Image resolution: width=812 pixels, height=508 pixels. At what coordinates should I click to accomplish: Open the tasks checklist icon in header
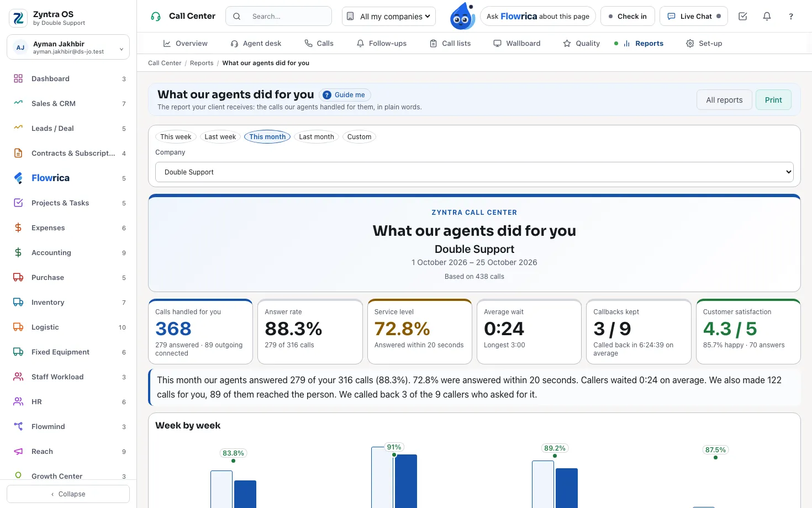tap(743, 17)
